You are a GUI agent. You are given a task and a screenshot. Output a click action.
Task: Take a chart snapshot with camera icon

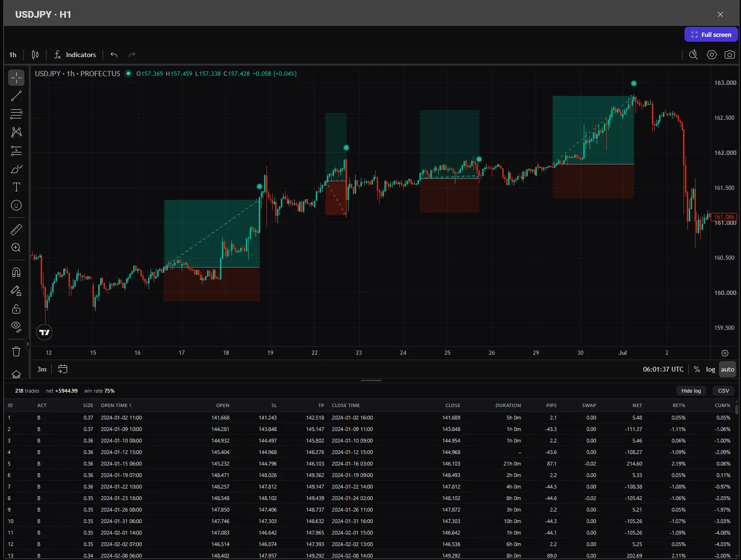[729, 55]
